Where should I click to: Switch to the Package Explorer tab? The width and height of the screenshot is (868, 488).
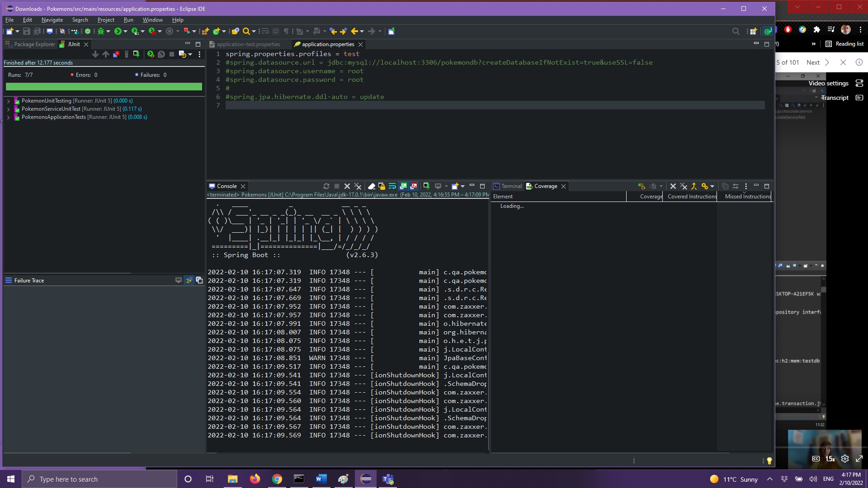[34, 44]
